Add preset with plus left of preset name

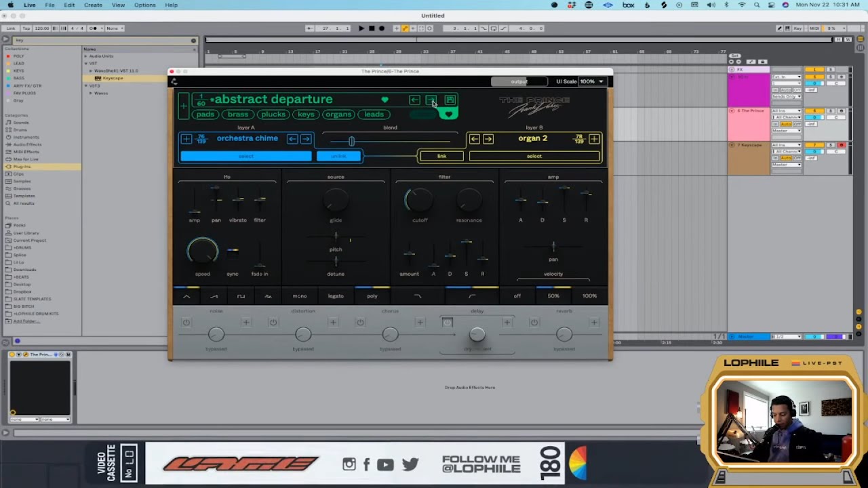point(183,106)
